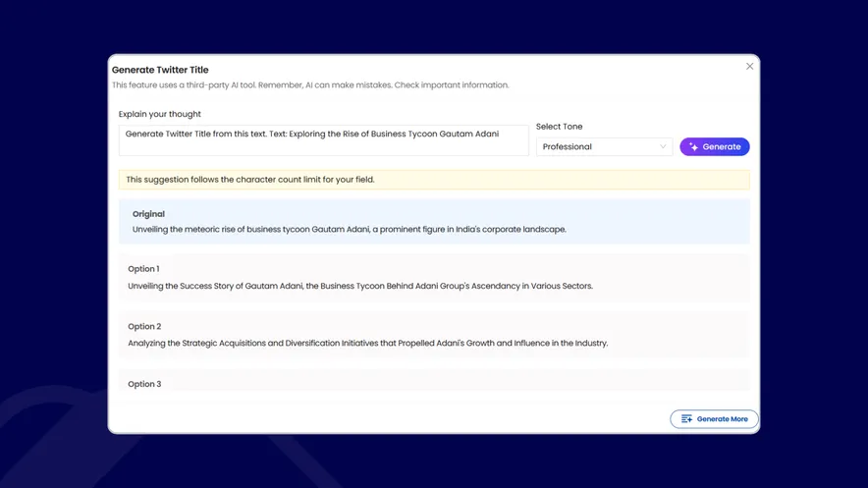Viewport: 868px width, 488px height.
Task: Click the Generate More button text
Action: [722, 419]
